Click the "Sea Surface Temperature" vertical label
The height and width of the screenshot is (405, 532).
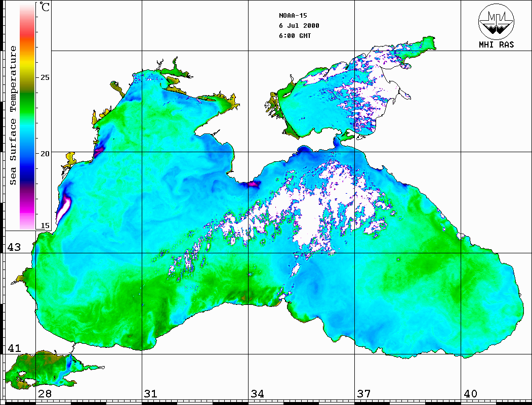click(x=13, y=116)
